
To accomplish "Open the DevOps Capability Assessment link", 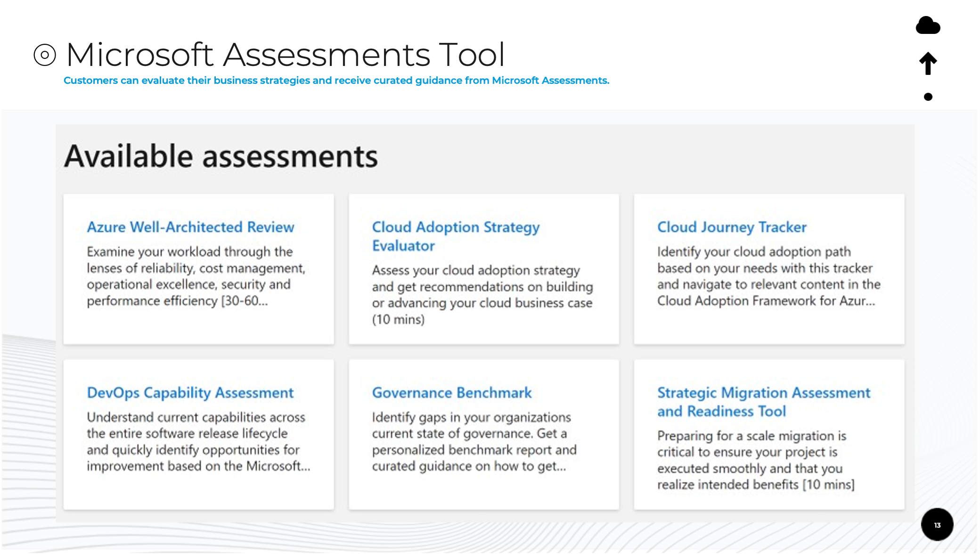I will tap(190, 393).
